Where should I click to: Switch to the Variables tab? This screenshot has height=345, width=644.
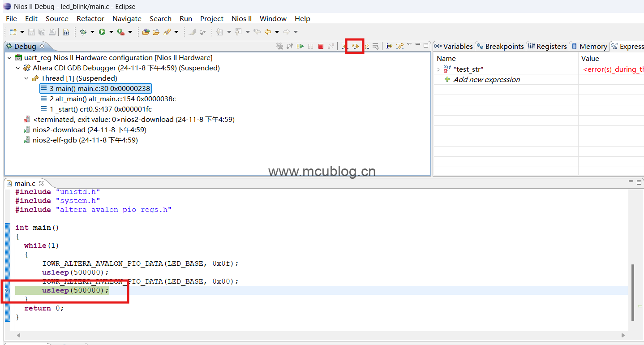click(454, 46)
